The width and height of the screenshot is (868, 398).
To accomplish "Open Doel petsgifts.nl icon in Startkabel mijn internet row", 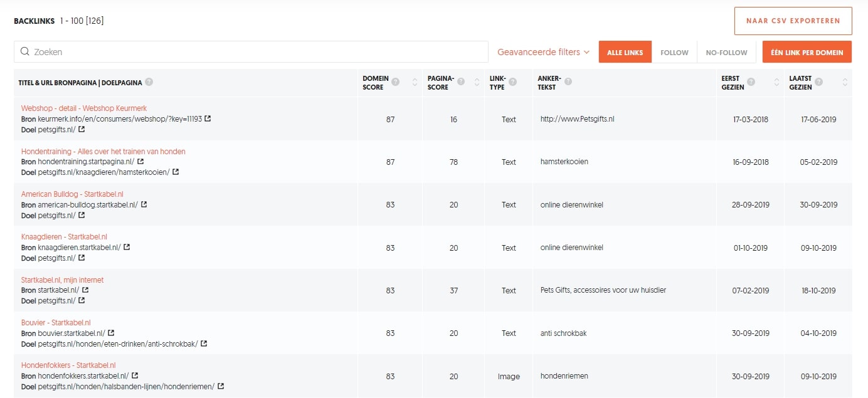I will coord(82,300).
